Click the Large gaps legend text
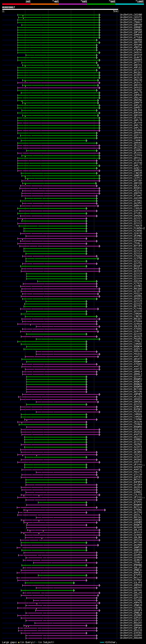The height and width of the screenshot is (644, 146). coord(28,642)
